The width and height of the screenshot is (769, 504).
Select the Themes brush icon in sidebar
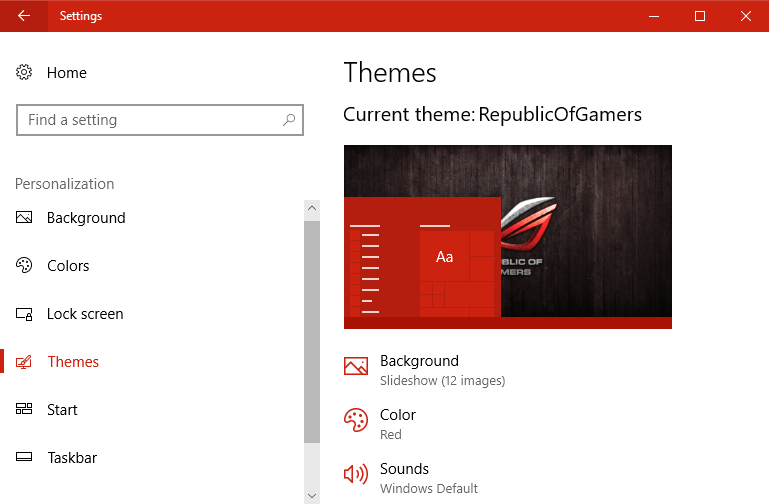click(x=24, y=362)
